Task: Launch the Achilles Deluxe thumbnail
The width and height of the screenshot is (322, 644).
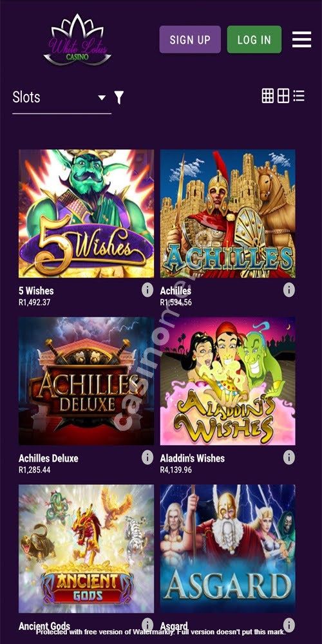Action: point(86,381)
